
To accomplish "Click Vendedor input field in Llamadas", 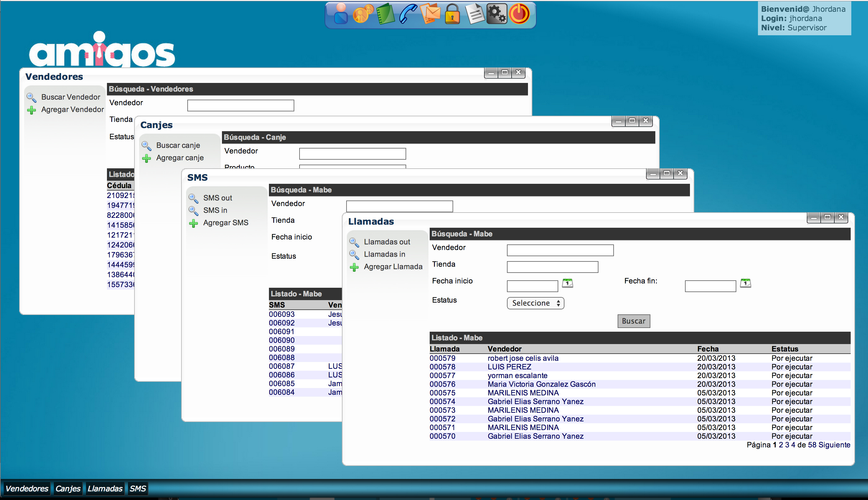I will click(560, 250).
